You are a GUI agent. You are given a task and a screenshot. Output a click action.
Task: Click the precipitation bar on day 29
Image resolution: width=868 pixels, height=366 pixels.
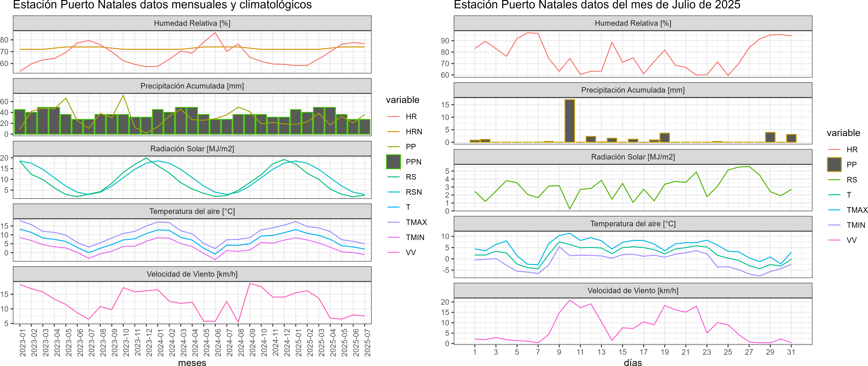coord(770,137)
